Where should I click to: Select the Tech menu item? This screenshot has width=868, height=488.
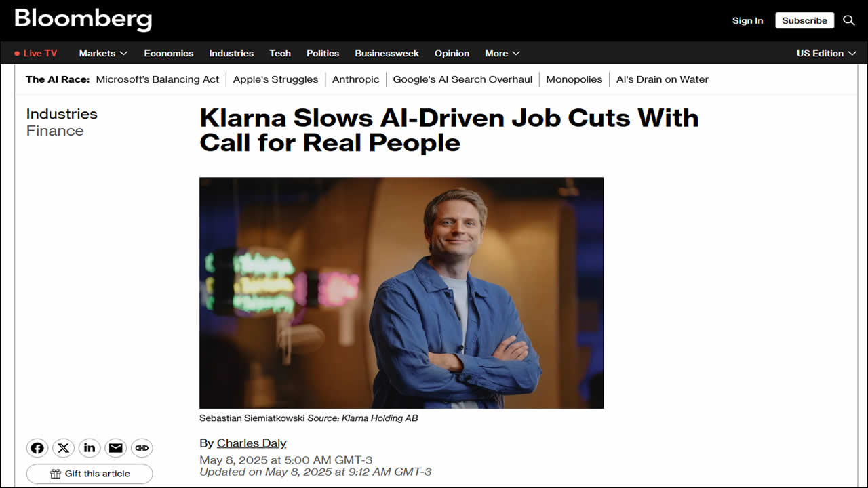point(280,53)
